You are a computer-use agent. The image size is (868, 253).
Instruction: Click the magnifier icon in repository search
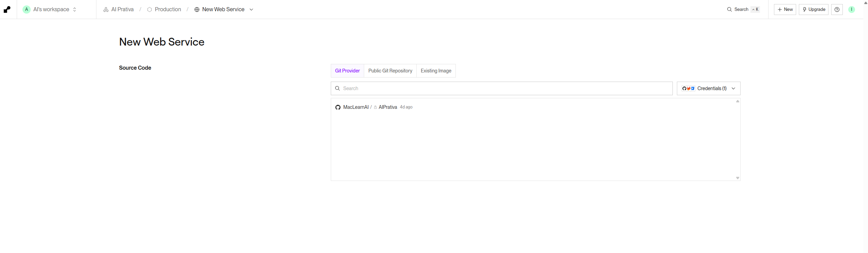click(x=337, y=88)
